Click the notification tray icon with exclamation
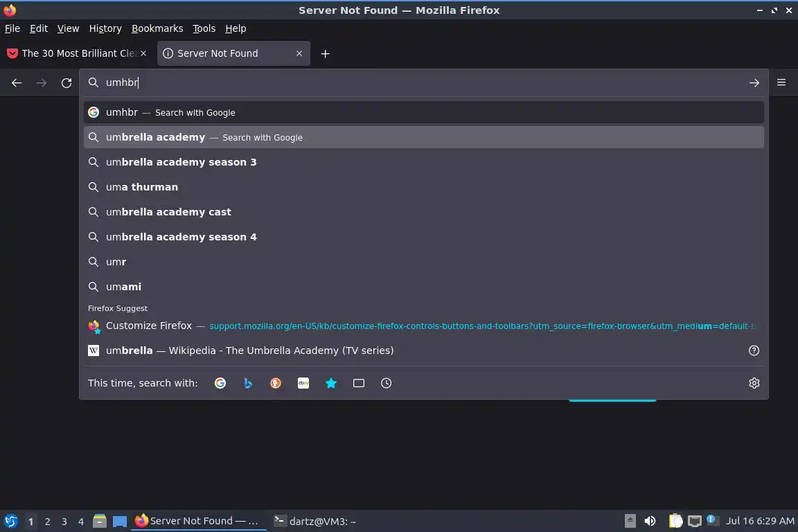The height and width of the screenshot is (532, 798). 712,520
